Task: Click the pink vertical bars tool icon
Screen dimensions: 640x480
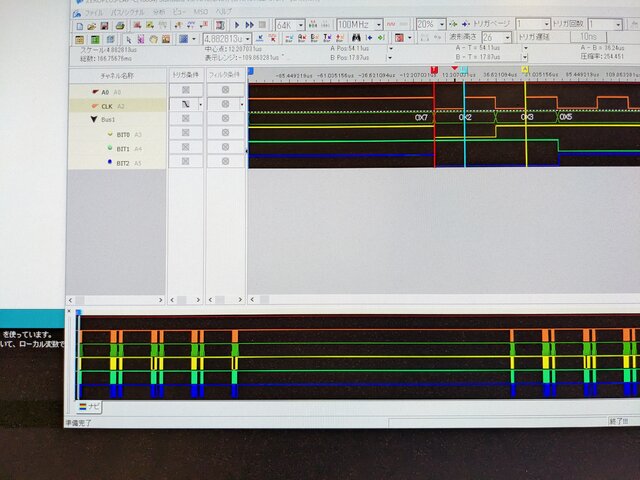Action: (141, 39)
